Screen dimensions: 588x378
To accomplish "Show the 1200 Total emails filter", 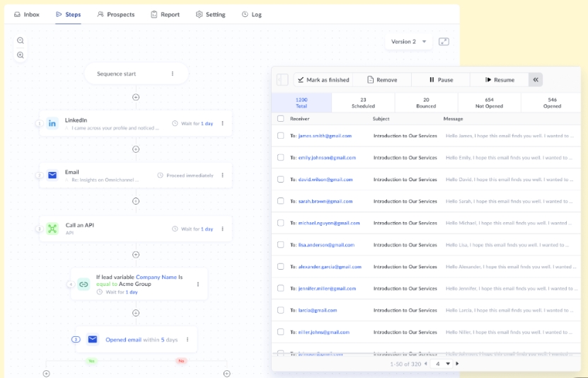I will click(301, 103).
